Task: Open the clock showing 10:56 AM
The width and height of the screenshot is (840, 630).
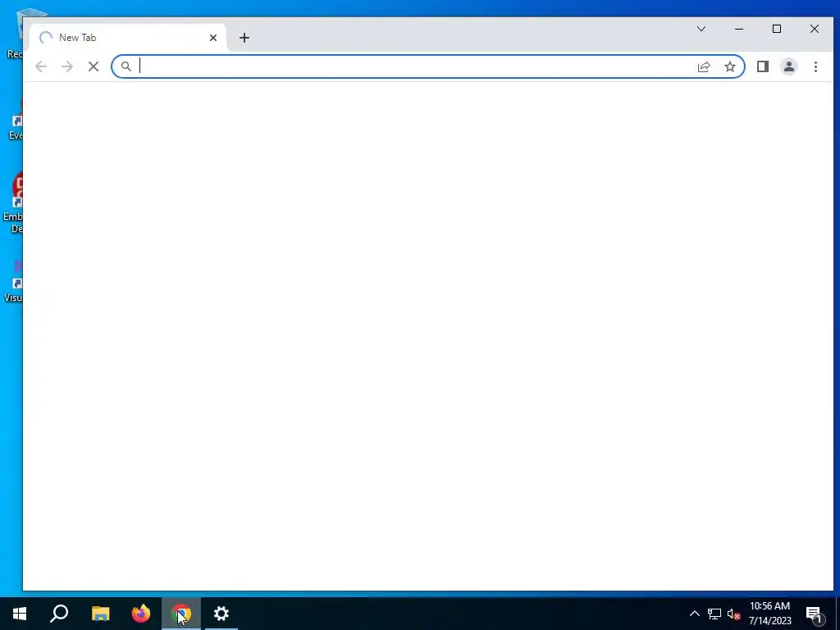Action: (x=769, y=614)
